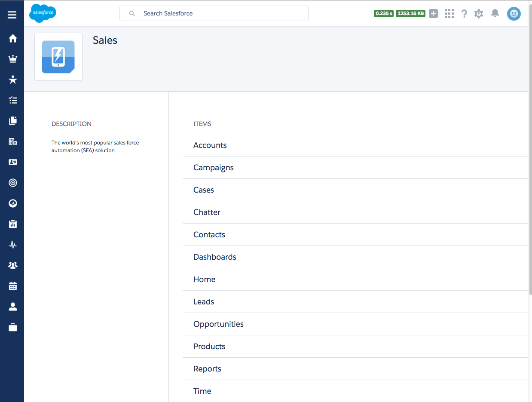This screenshot has width=532, height=402.
Task: Open the notifications bell
Action: (495, 13)
